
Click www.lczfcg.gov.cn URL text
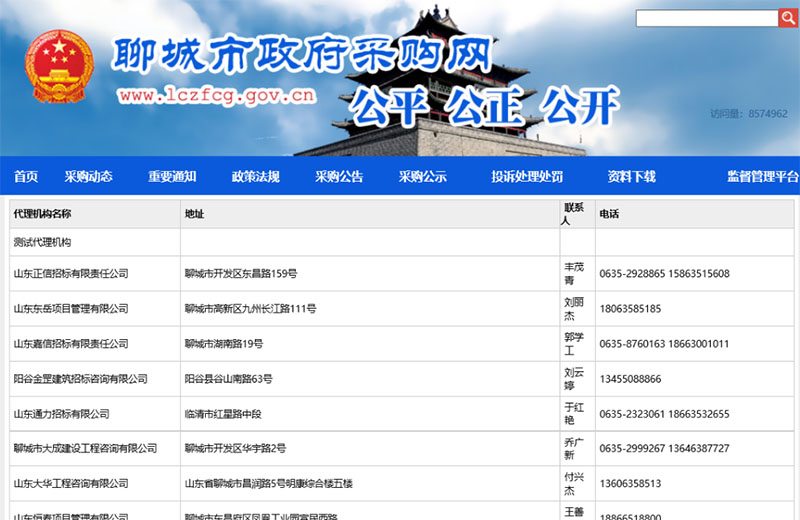pos(217,96)
